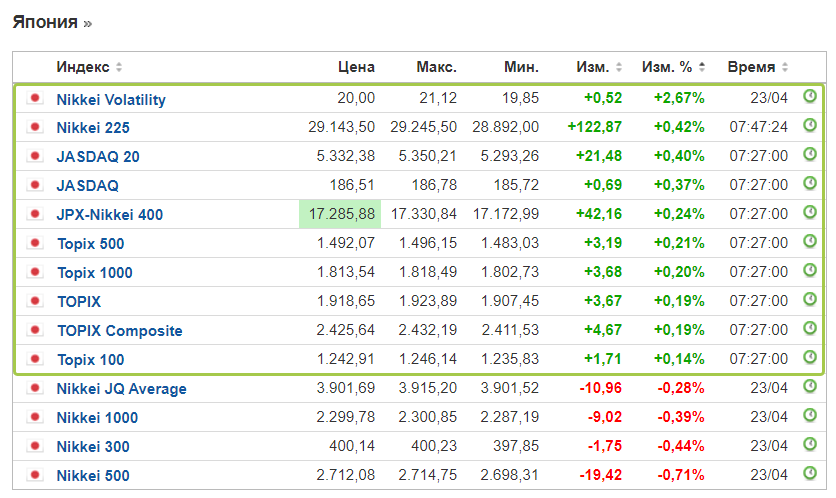
Task: Sort table by Изм. column
Action: click(x=599, y=67)
